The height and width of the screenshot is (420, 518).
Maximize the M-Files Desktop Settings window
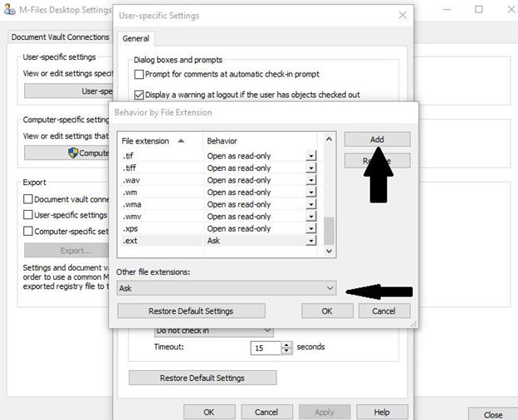click(479, 10)
